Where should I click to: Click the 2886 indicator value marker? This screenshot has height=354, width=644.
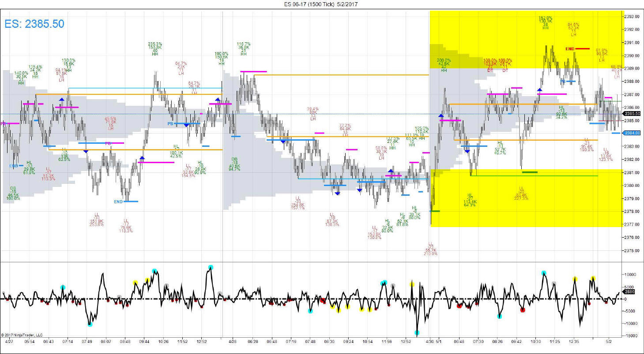pos(629,292)
